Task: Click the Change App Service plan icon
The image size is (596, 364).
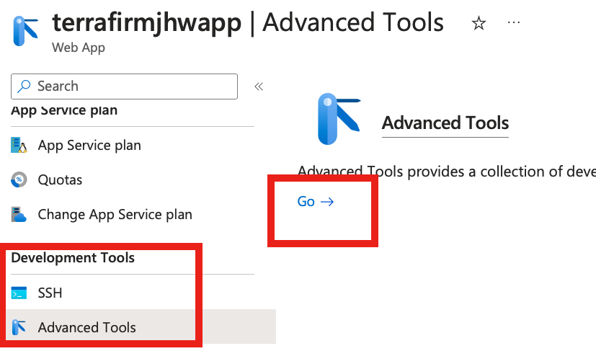Action: click(x=19, y=214)
